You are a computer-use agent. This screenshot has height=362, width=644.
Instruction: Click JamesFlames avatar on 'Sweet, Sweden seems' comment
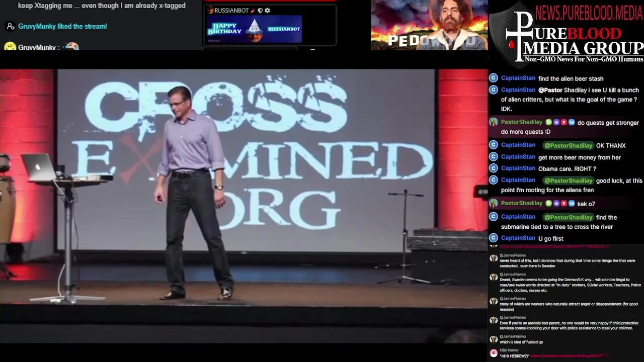tap(494, 277)
